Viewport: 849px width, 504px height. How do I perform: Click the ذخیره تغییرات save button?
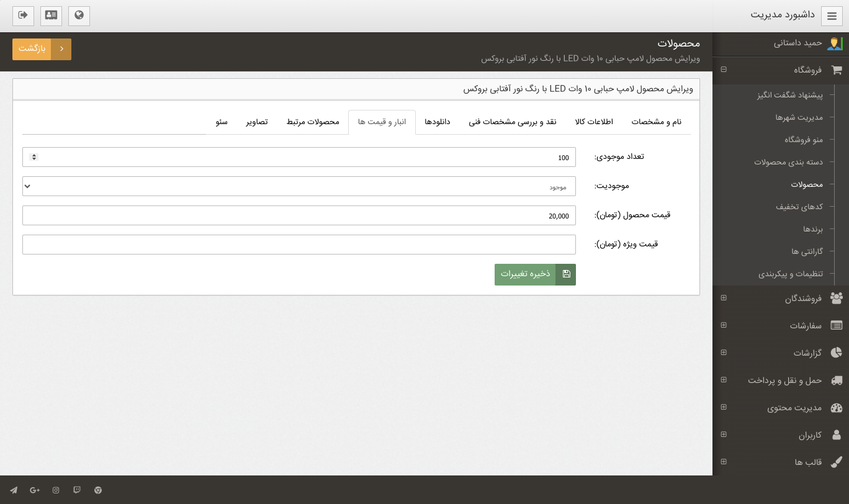(x=535, y=274)
